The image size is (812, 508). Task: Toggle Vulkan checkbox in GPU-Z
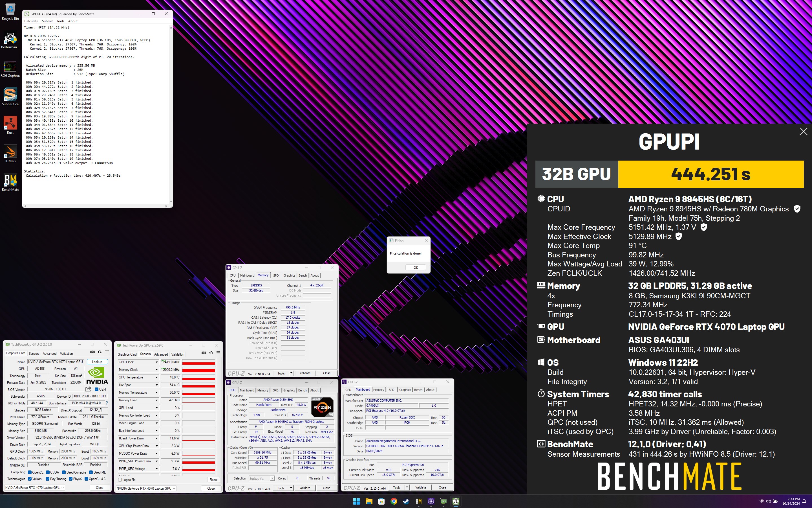tap(30, 479)
